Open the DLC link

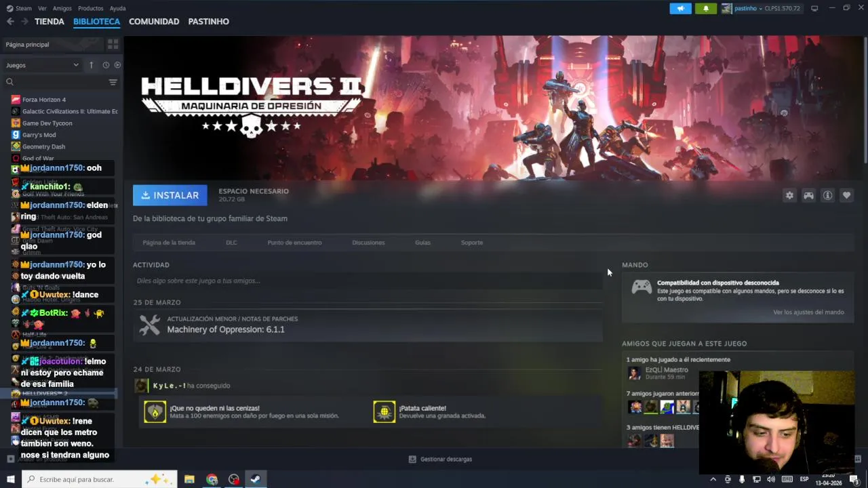coord(231,243)
